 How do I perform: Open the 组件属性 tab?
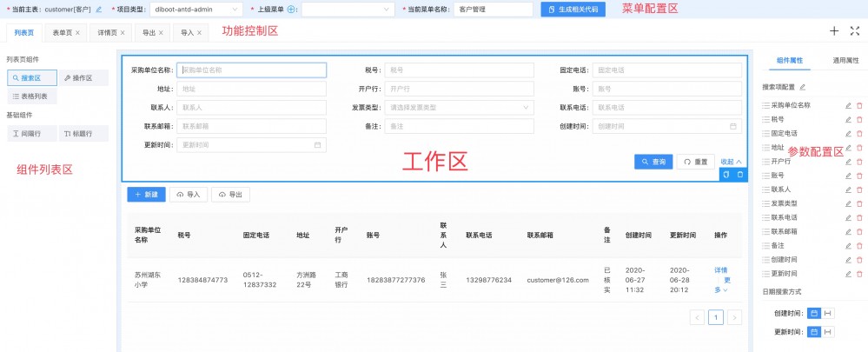pyautogui.click(x=790, y=60)
